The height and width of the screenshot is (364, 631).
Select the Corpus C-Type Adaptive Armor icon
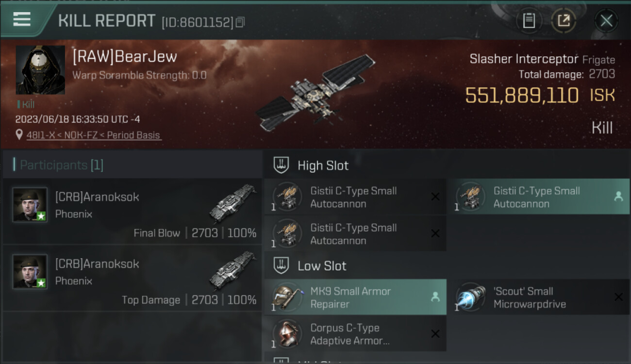point(287,334)
